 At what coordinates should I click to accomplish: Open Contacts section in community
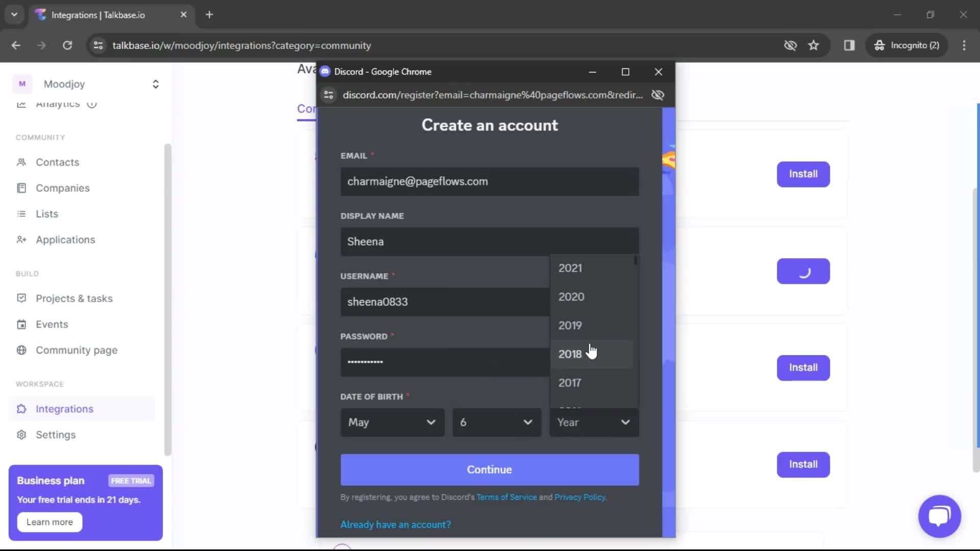(58, 161)
